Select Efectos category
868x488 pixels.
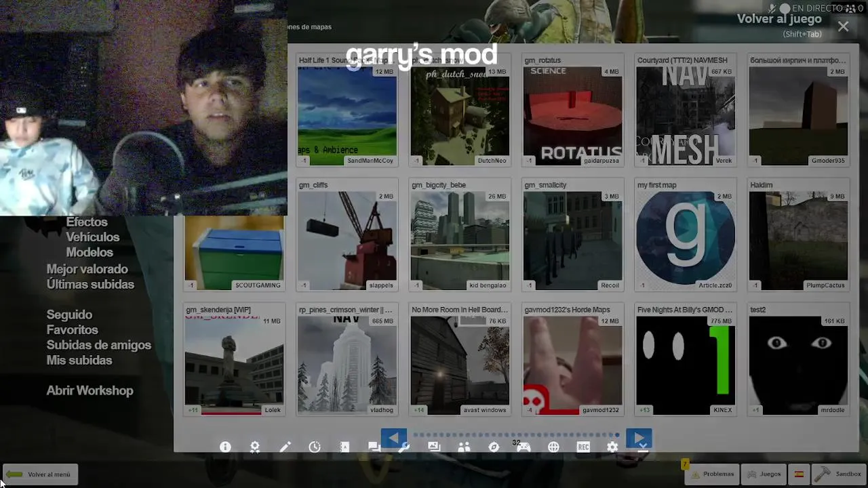pyautogui.click(x=87, y=222)
